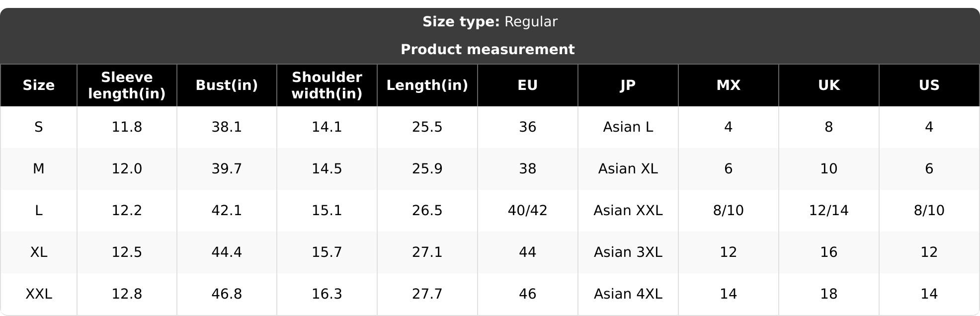Select the UK column header
The height and width of the screenshot is (316, 980).
click(829, 85)
